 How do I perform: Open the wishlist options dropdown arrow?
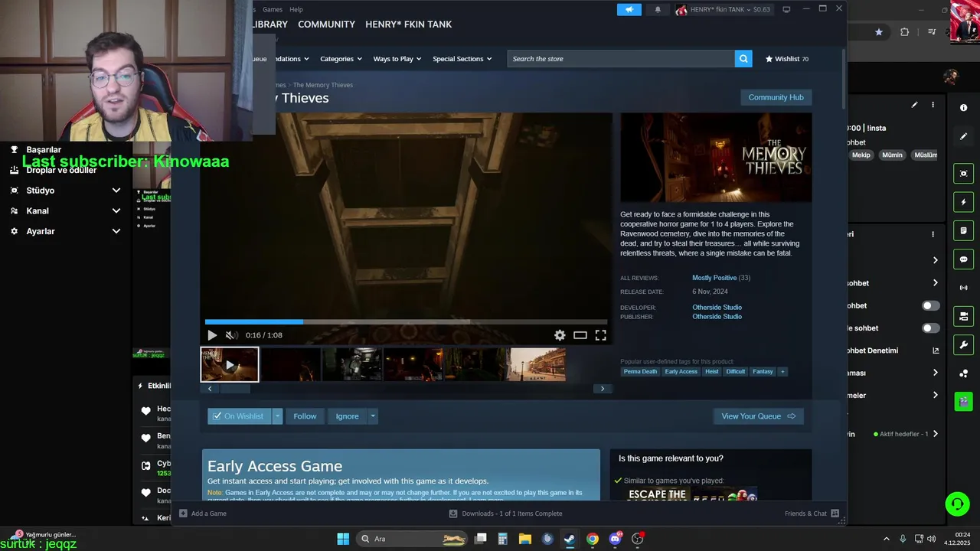pos(277,416)
